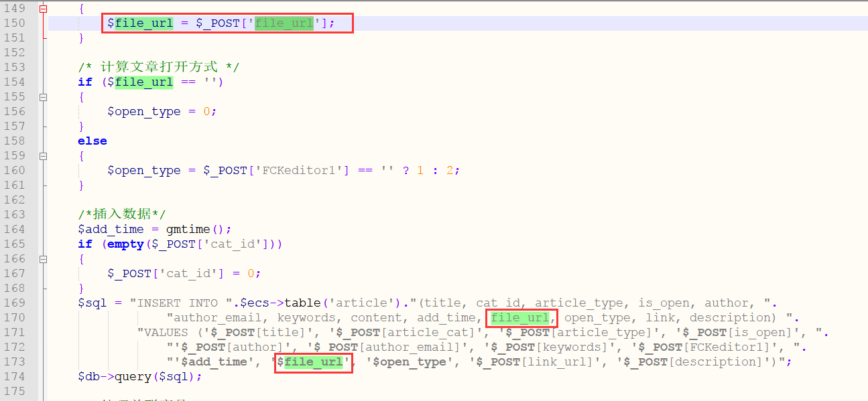Click the comment '/*插入数据*/'
Screen dimensions: 868x401
[122, 214]
